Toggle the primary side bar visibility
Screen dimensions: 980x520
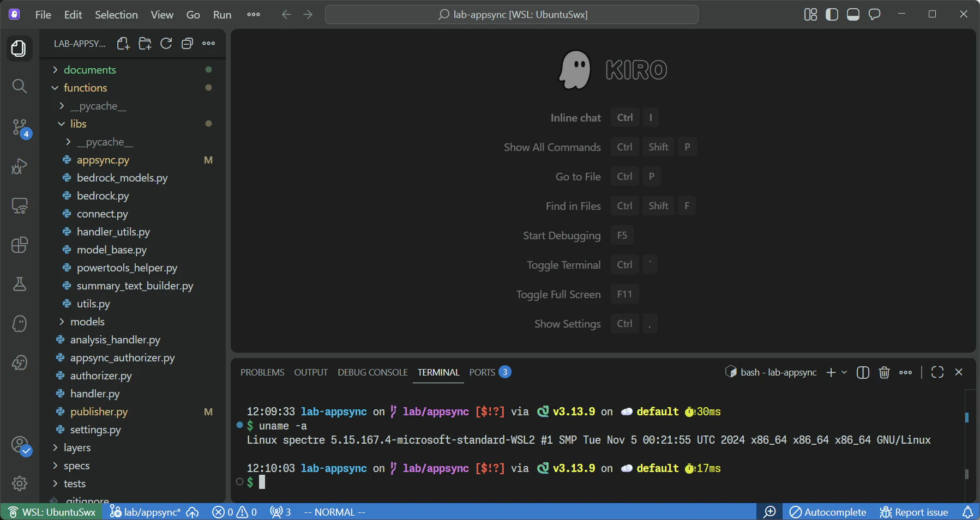click(x=832, y=15)
